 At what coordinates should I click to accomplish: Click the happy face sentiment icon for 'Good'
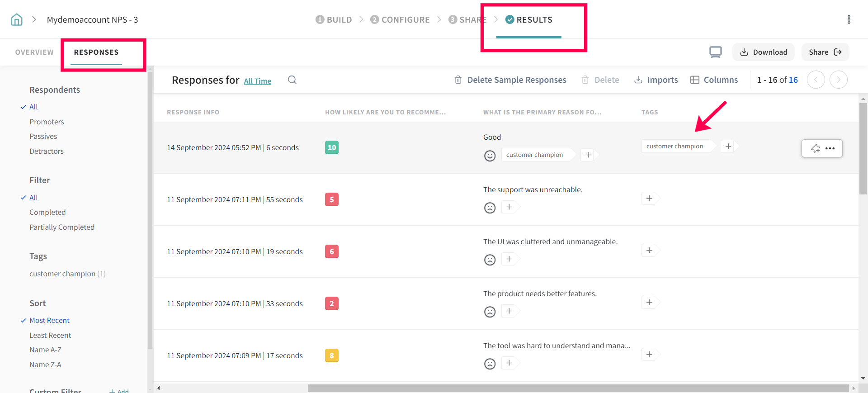click(490, 156)
